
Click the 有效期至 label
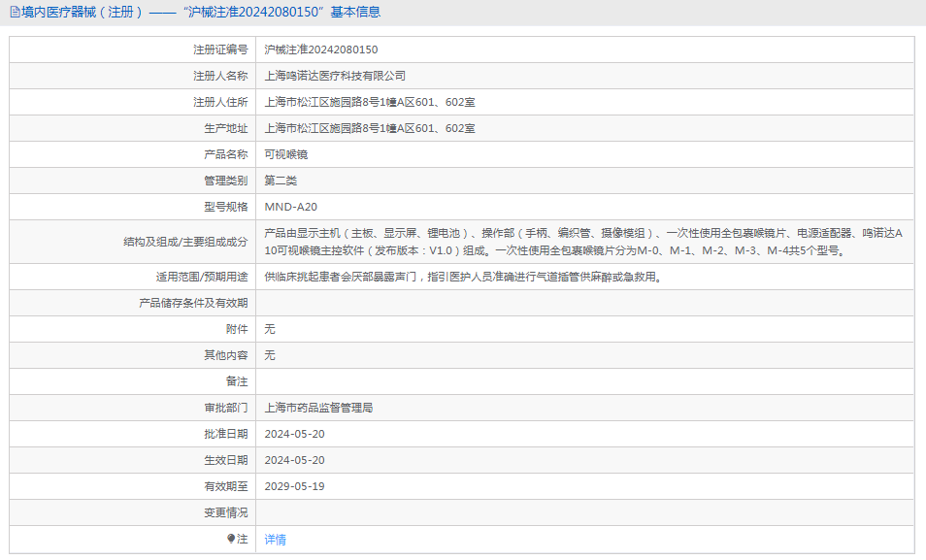[x=225, y=486]
